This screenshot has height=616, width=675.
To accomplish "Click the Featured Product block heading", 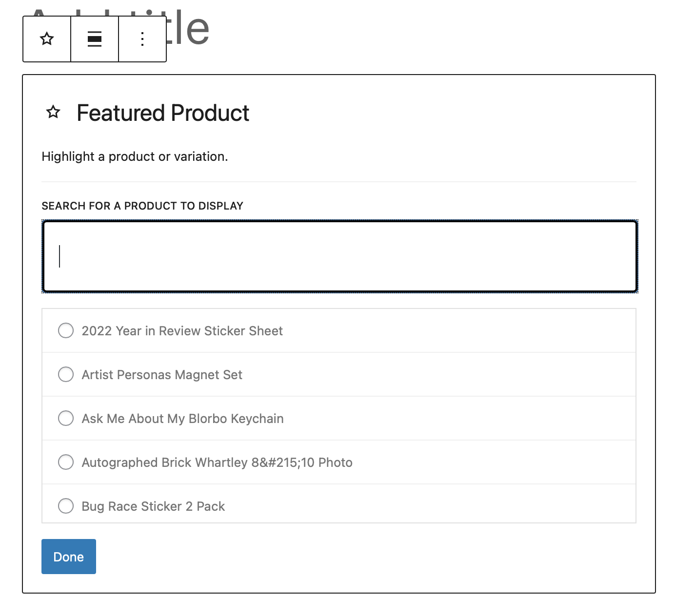I will coord(162,113).
